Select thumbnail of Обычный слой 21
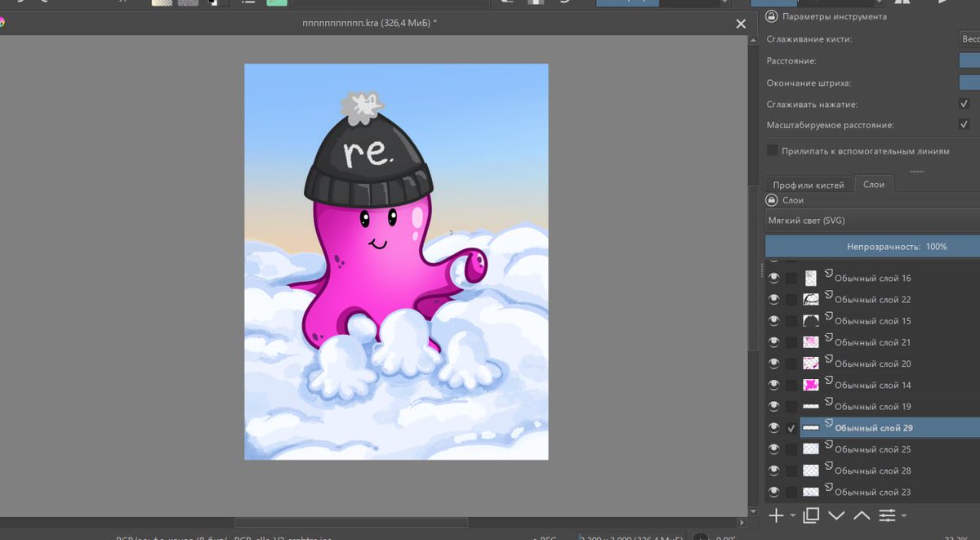This screenshot has width=980, height=540. tap(811, 341)
